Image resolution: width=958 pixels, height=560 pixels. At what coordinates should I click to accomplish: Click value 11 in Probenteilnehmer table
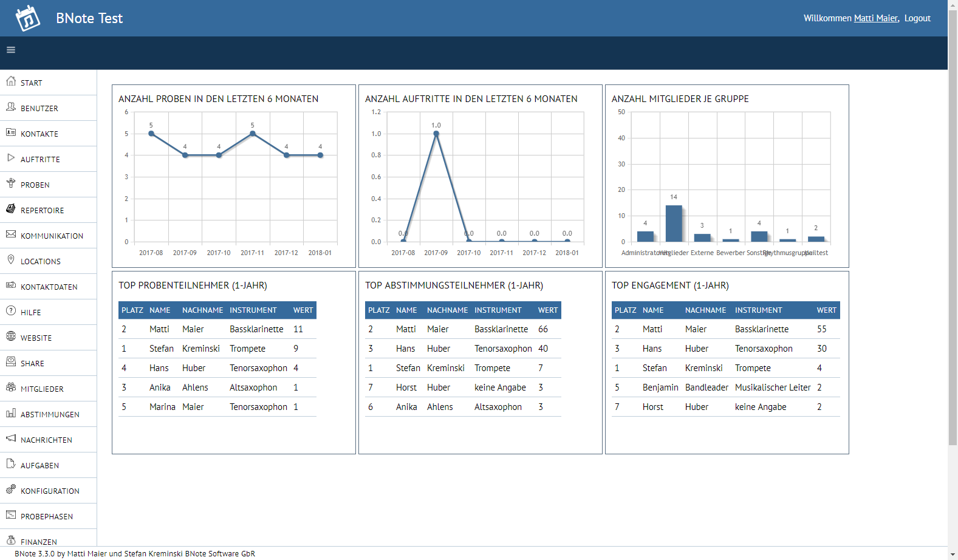pos(298,329)
